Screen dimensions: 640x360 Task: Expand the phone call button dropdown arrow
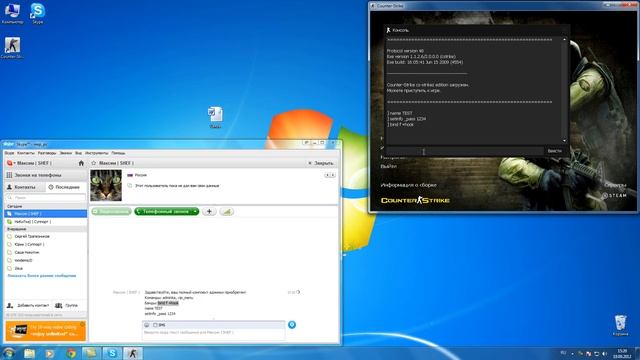click(196, 211)
